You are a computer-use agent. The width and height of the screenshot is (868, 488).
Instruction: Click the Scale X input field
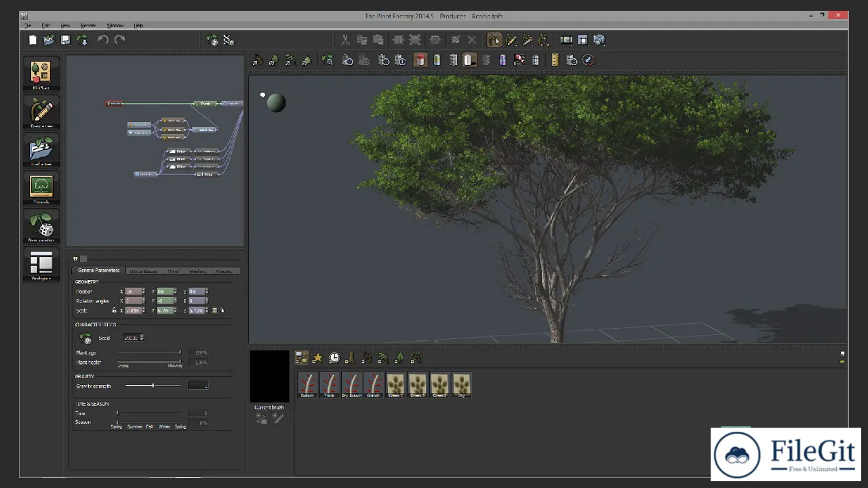133,310
